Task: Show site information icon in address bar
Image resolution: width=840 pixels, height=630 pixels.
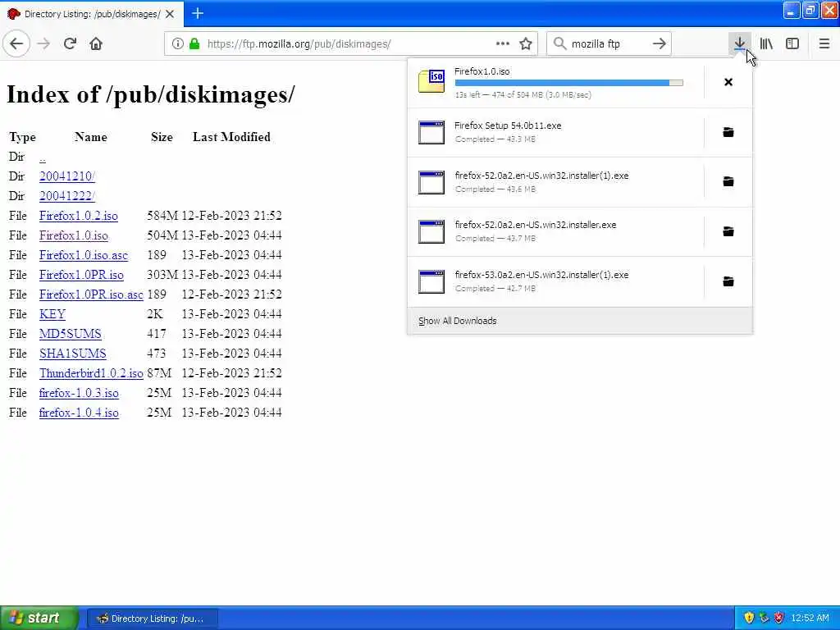Action: click(x=177, y=43)
